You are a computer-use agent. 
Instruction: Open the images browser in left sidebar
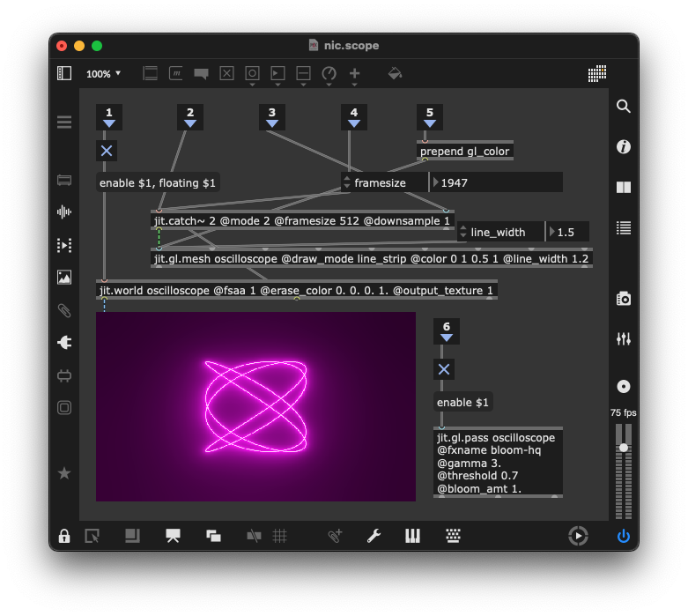64,278
